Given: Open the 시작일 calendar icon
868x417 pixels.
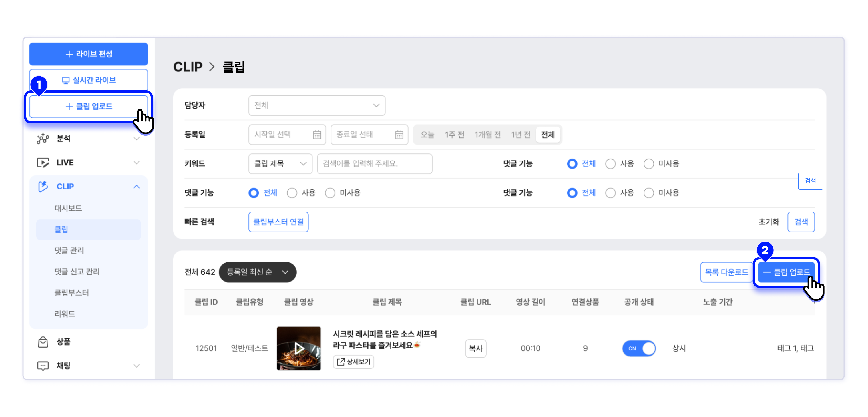Looking at the screenshot, I should 317,135.
